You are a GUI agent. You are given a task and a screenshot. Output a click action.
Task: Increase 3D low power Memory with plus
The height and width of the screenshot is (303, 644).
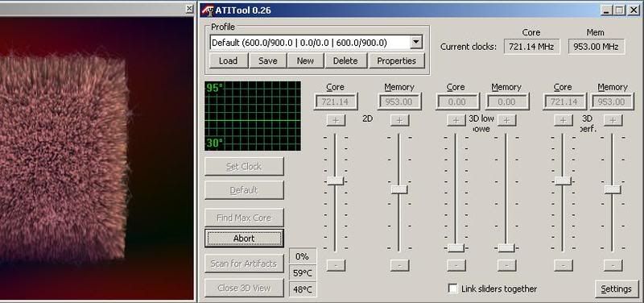tap(507, 120)
